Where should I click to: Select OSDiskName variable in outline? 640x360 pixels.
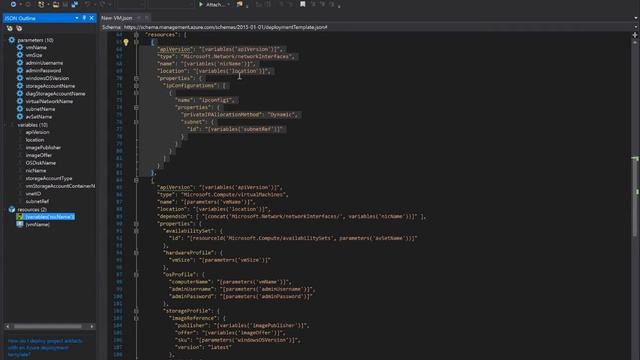point(41,163)
